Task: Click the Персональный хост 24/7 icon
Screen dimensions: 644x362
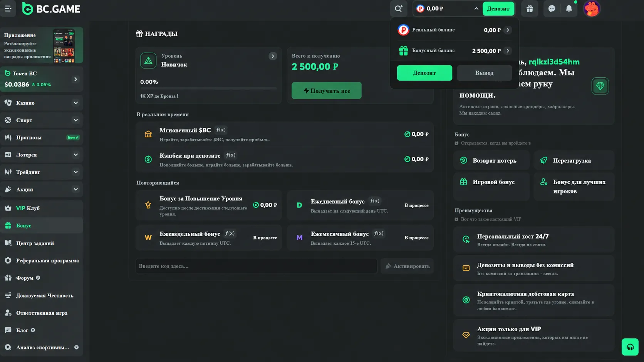Action: (466, 240)
